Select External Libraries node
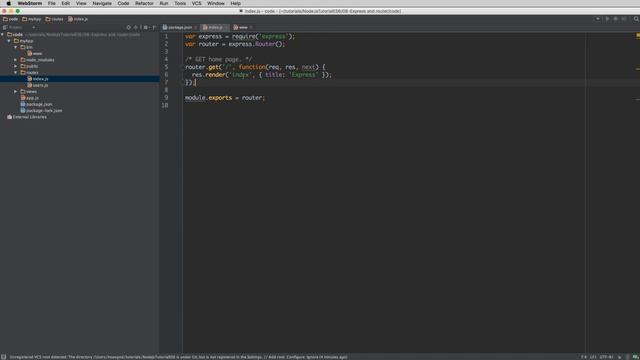The height and width of the screenshot is (360, 640). click(x=27, y=117)
